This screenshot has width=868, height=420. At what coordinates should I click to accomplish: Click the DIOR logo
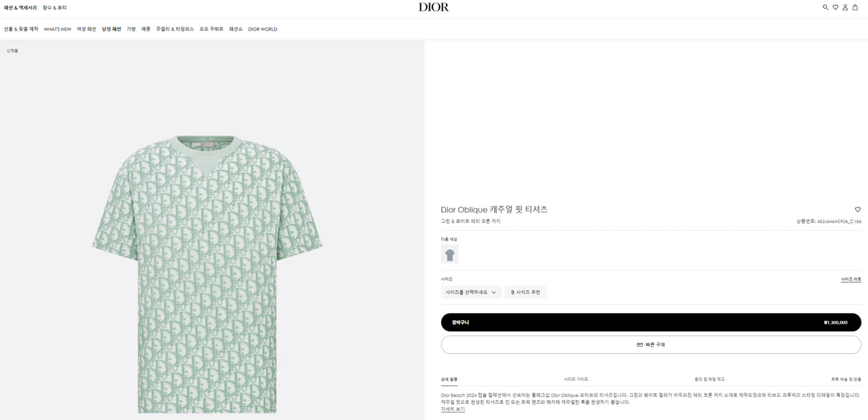(x=434, y=7)
